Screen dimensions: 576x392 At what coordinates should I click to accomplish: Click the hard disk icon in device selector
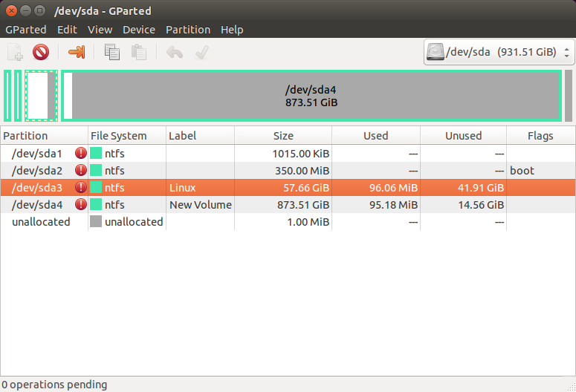click(x=436, y=52)
